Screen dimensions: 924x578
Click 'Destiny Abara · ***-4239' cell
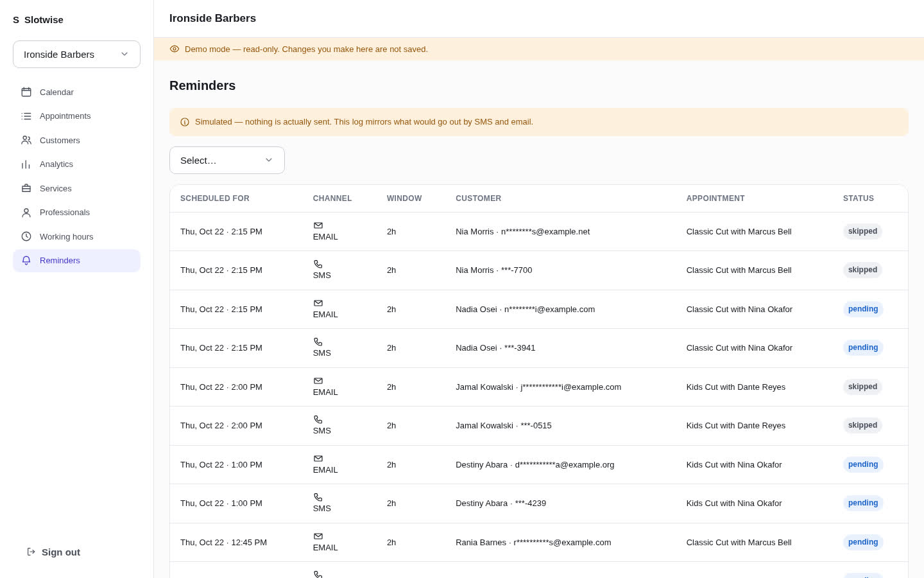[501, 504]
